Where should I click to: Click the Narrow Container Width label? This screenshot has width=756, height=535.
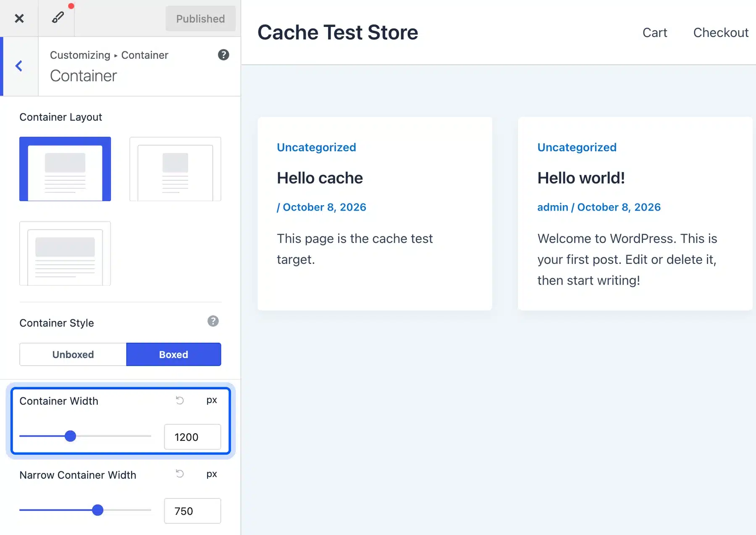tap(78, 475)
